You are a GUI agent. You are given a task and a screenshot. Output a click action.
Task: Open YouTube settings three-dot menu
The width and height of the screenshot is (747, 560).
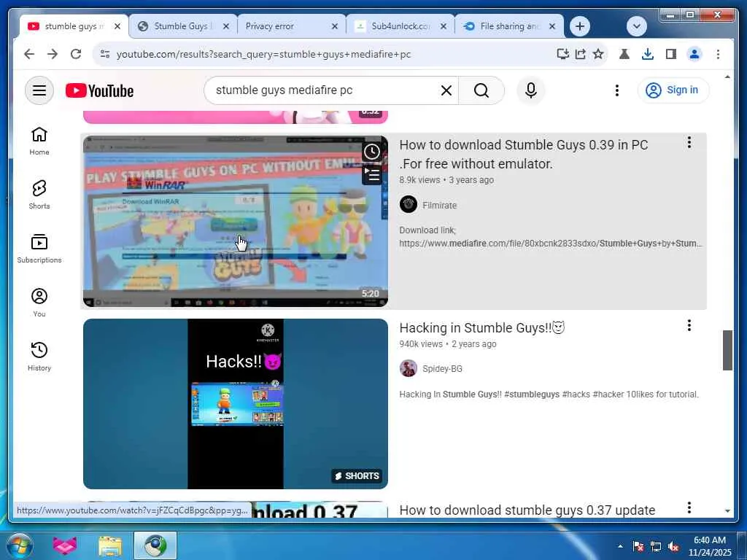point(617,90)
